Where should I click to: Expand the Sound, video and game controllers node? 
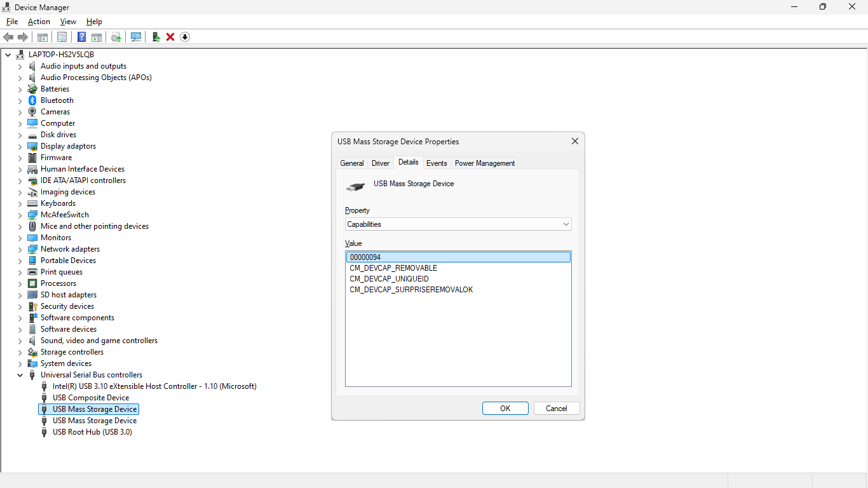coord(20,341)
